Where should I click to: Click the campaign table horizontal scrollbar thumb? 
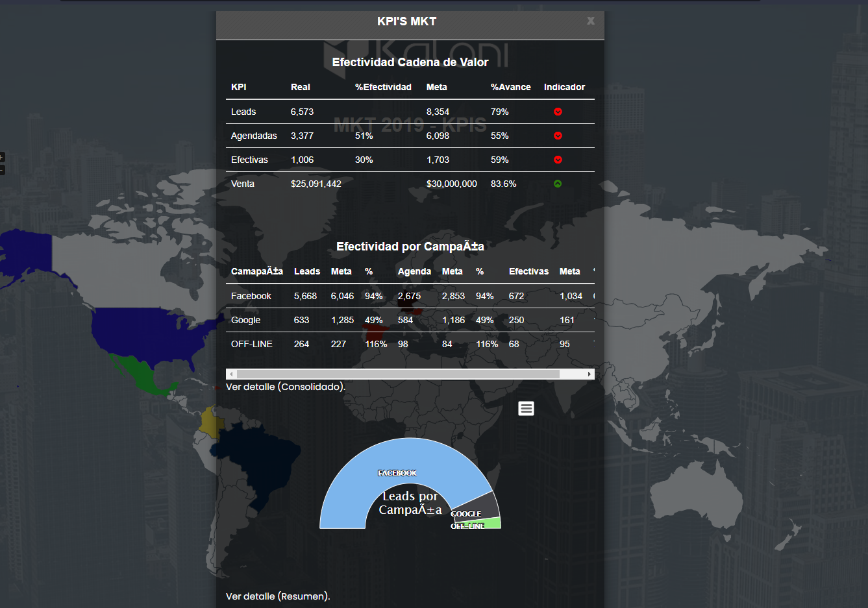pyautogui.click(x=397, y=374)
